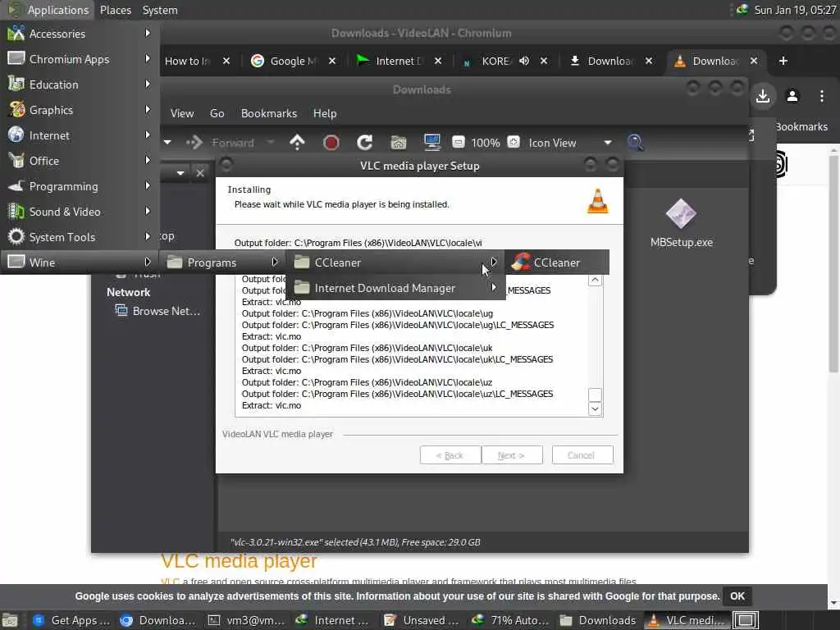Image resolution: width=840 pixels, height=630 pixels.
Task: Switch to the 'How to In' Chromium tab
Action: pyautogui.click(x=188, y=61)
